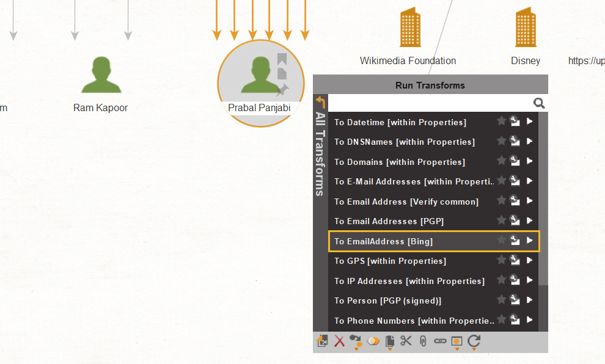
Task: Click the paperclip attach icon
Action: point(423,341)
